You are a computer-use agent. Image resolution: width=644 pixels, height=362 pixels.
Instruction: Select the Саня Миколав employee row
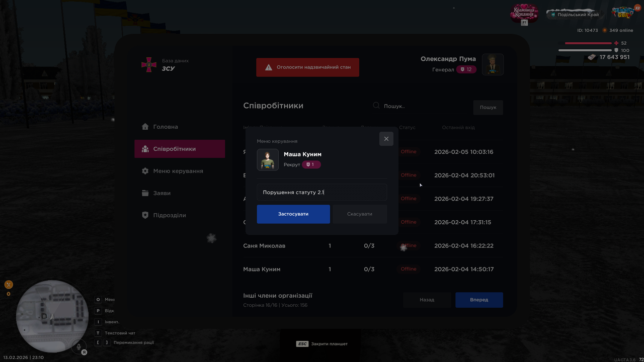373,246
